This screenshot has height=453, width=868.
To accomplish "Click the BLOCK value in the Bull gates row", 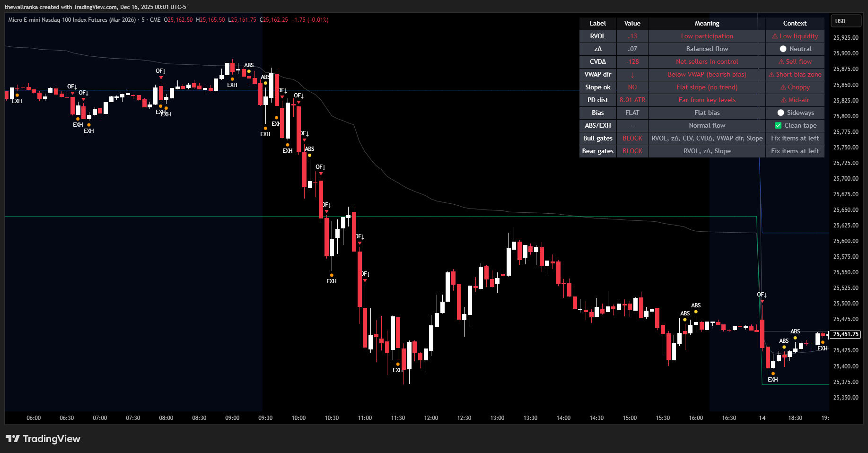I will click(x=632, y=138).
